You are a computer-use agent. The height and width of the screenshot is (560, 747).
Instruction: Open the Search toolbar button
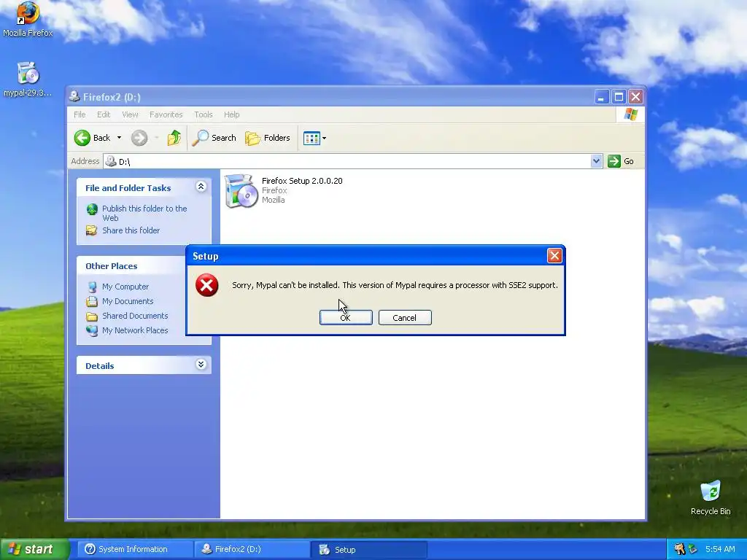pos(214,138)
